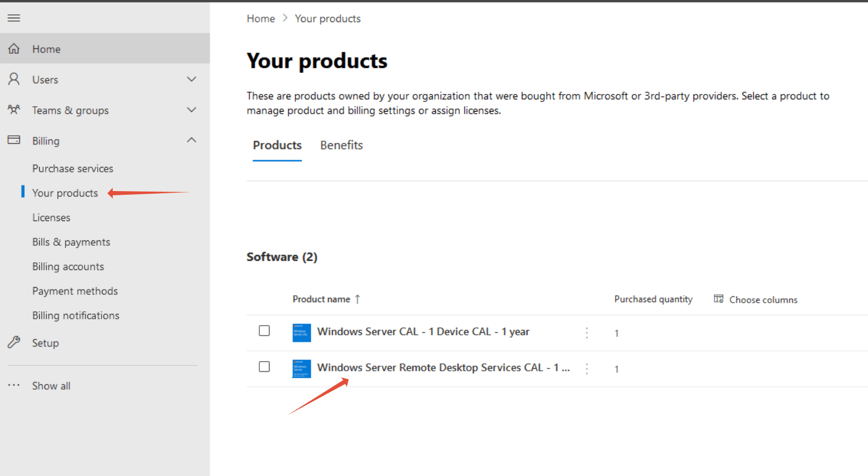Select the Remote Desktop Services CAL checkbox

[264, 367]
